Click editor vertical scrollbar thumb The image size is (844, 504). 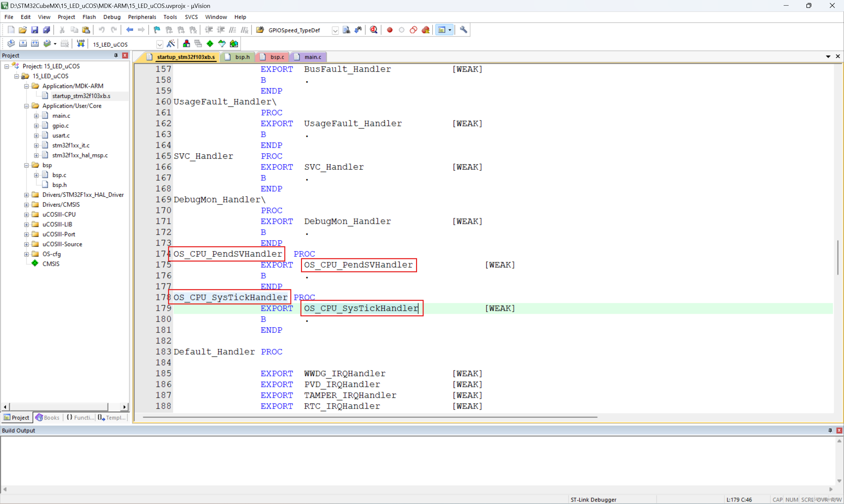coord(838,257)
